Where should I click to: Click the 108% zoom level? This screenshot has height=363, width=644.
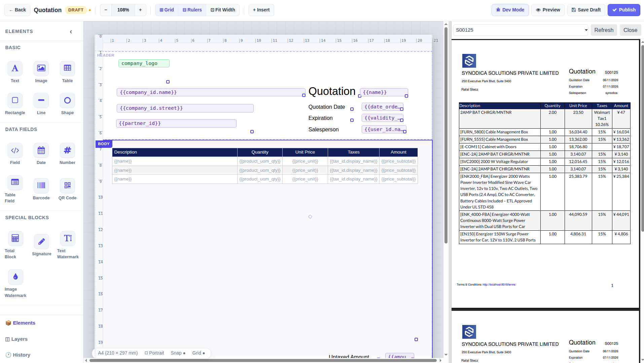click(123, 10)
